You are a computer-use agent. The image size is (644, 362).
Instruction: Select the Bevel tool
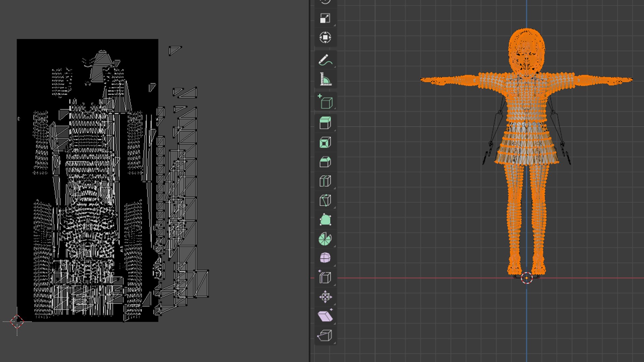pyautogui.click(x=325, y=162)
